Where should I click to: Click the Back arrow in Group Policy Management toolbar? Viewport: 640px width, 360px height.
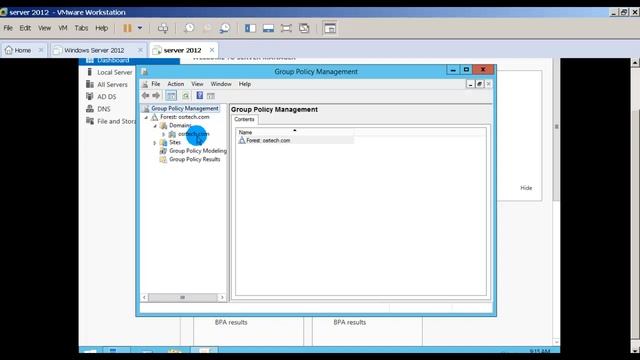[145, 96]
